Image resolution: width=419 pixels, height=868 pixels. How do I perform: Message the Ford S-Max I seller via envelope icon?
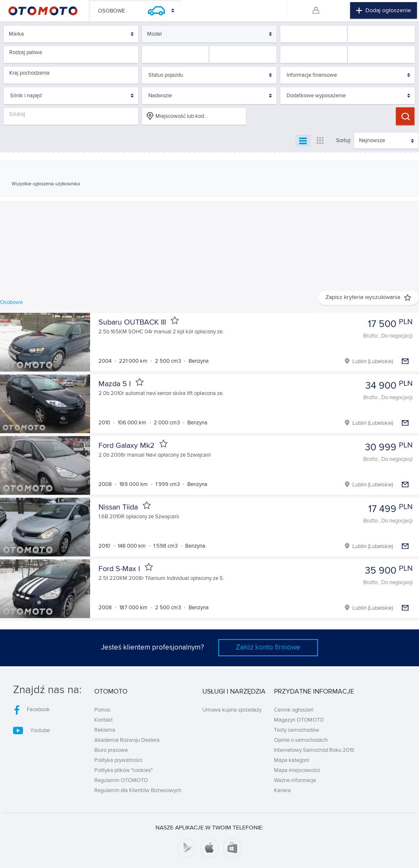pos(405,608)
